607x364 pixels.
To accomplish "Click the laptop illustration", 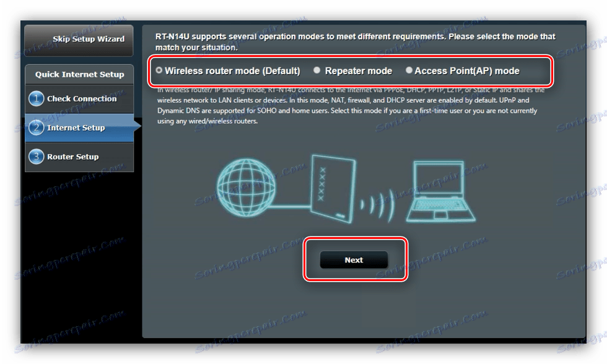I will (440, 191).
